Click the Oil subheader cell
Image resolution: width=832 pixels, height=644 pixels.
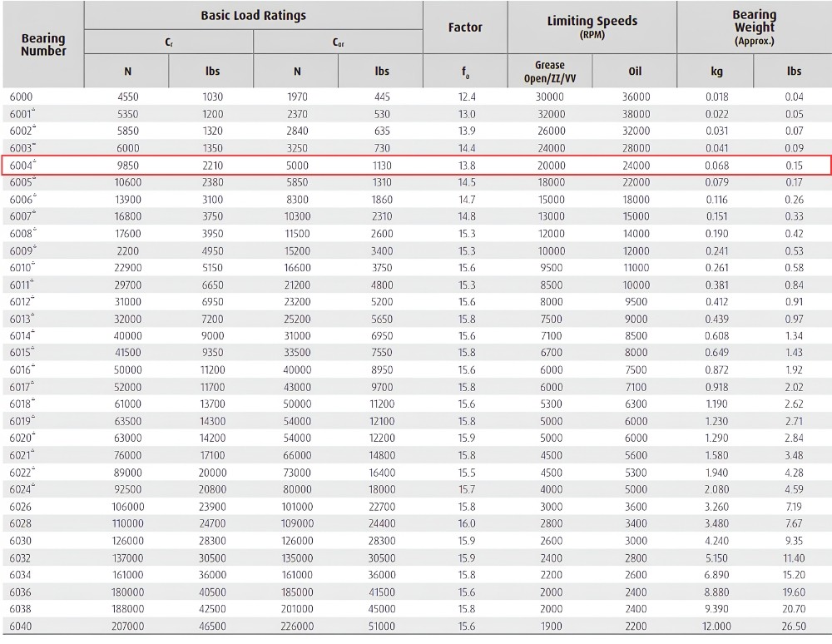point(635,71)
